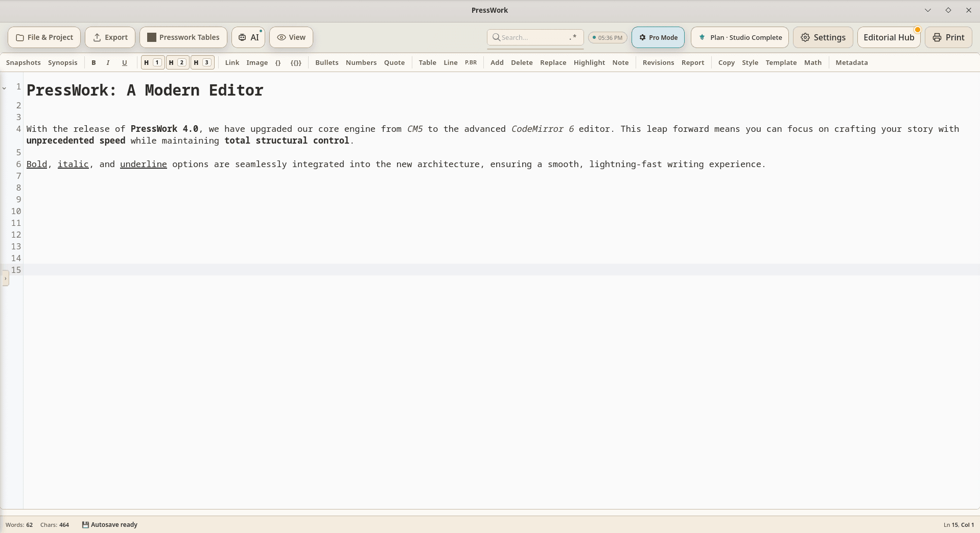
Task: Open the Editorial Hub
Action: tap(889, 37)
